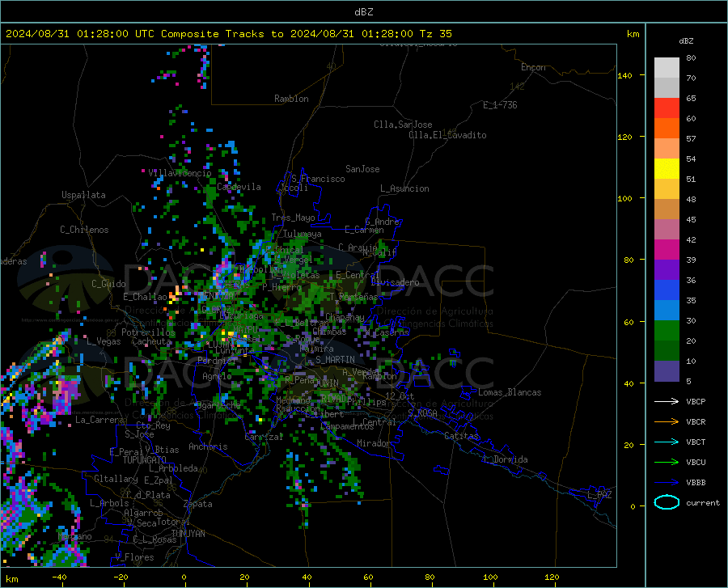Image resolution: width=728 pixels, height=588 pixels.
Task: Click the L_Dormida map label
Action: pos(506,459)
